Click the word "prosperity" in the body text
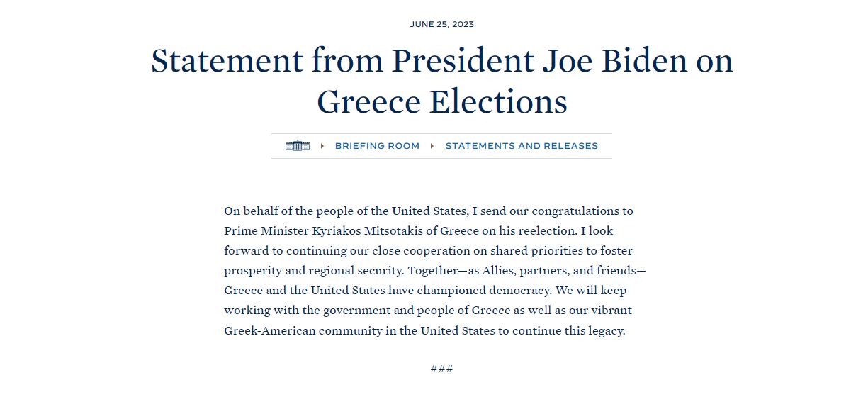This screenshot has height=397, width=868. tap(253, 271)
